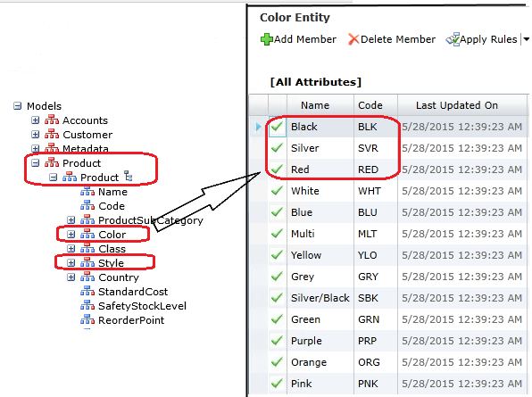The height and width of the screenshot is (397, 532).
Task: Expand the Color attribute node
Action: point(71,235)
